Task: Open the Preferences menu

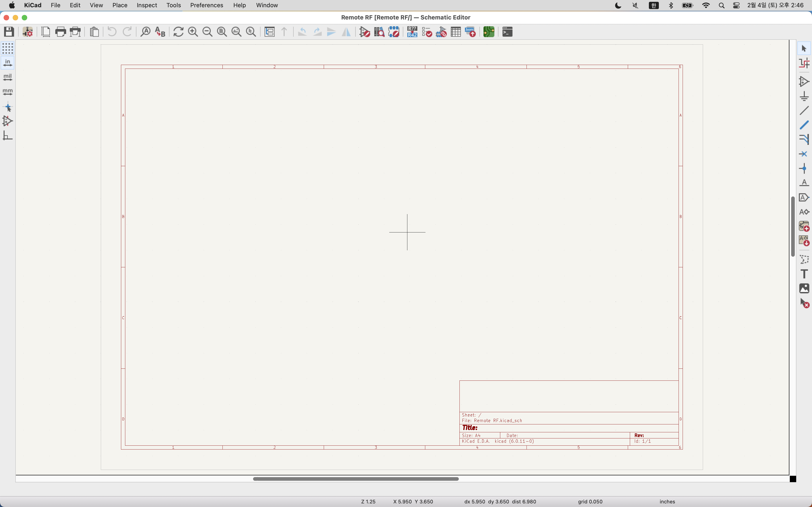Action: click(x=206, y=5)
